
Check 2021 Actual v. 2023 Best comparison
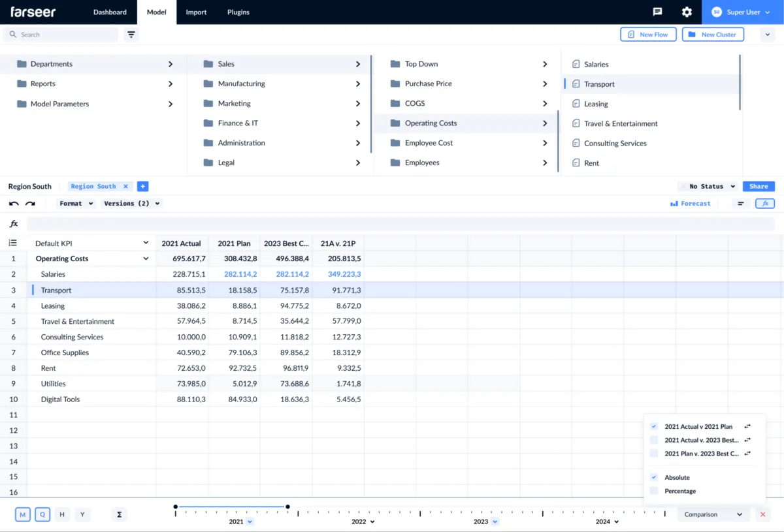coord(654,440)
